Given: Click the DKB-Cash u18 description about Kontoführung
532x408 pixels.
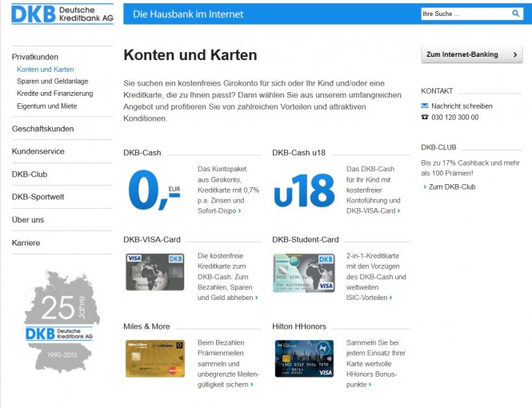Looking at the screenshot, I should coord(374,190).
